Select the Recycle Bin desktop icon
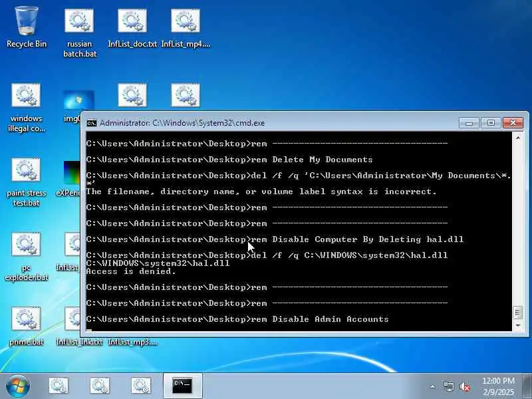 coord(27,28)
